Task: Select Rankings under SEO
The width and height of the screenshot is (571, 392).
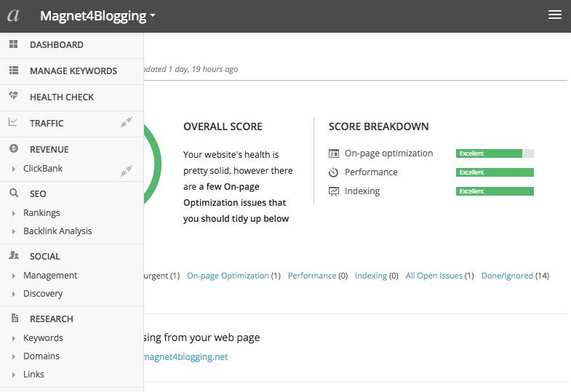Action: coord(41,213)
